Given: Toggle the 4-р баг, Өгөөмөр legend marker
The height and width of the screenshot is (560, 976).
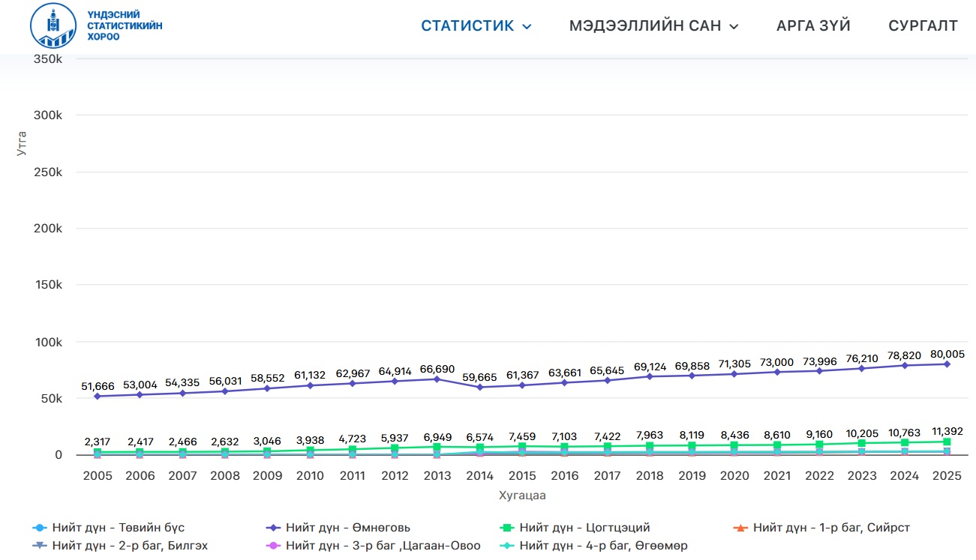Looking at the screenshot, I should coord(508,546).
